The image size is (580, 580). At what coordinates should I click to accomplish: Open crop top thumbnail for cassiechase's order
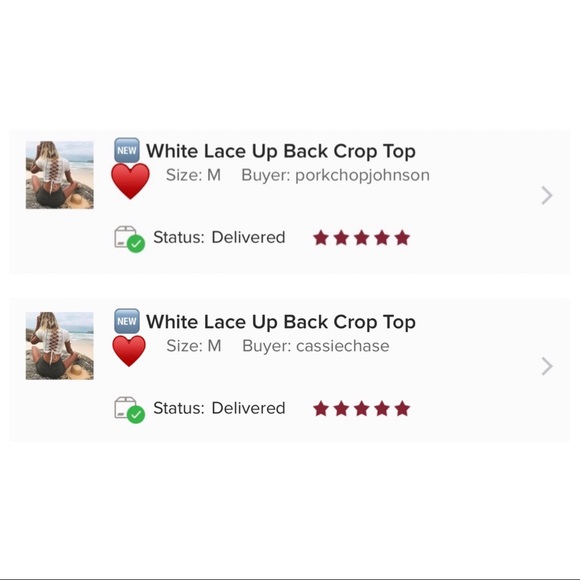(60, 346)
